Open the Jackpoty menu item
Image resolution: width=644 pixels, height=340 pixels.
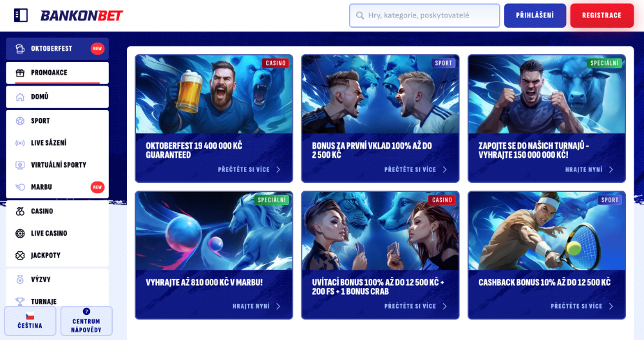pos(57,256)
